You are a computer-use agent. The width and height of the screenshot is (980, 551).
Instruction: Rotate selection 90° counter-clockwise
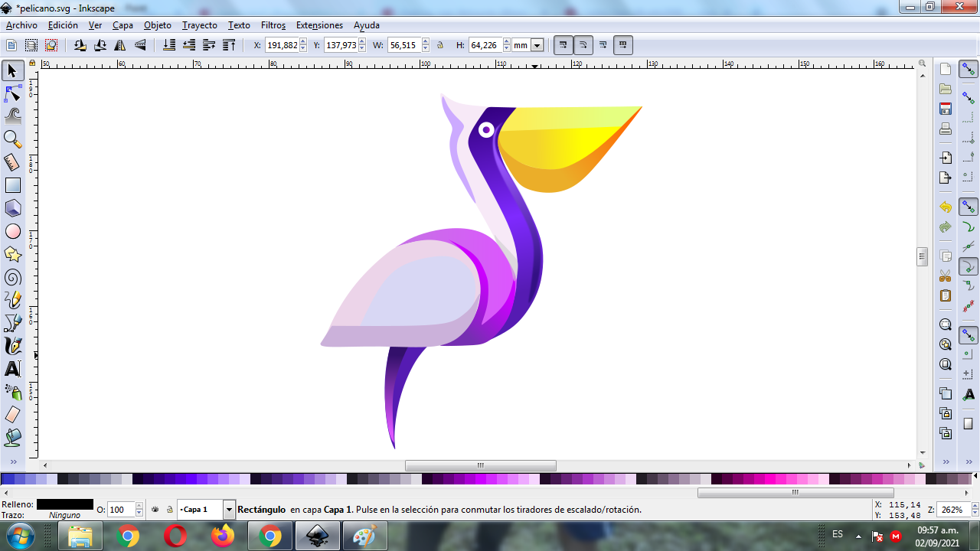(x=80, y=45)
